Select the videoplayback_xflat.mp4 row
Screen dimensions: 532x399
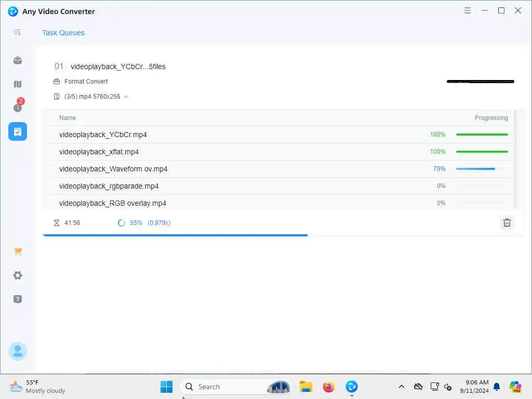[282, 152]
